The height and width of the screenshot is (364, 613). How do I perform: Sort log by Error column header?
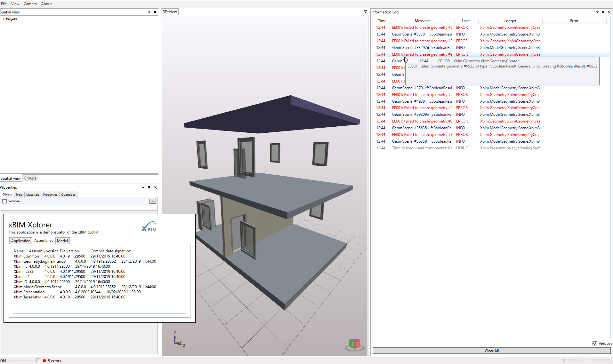[574, 21]
